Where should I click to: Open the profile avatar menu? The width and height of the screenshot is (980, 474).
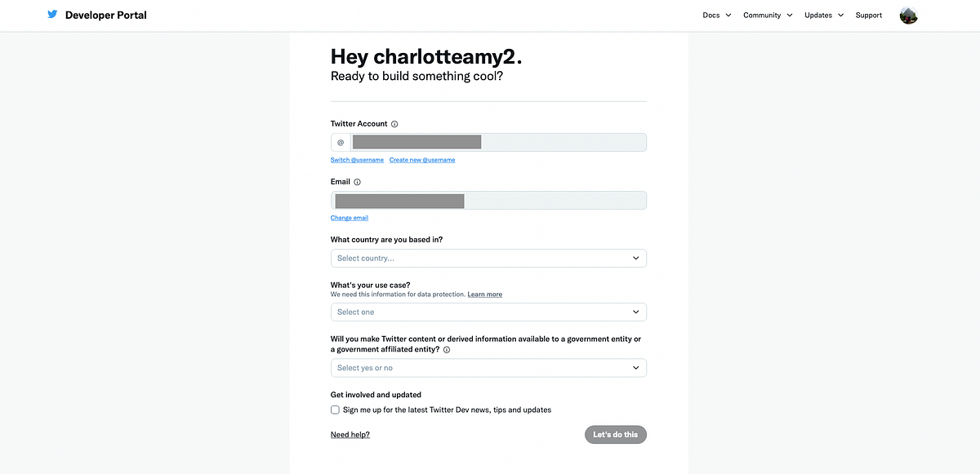click(x=908, y=15)
